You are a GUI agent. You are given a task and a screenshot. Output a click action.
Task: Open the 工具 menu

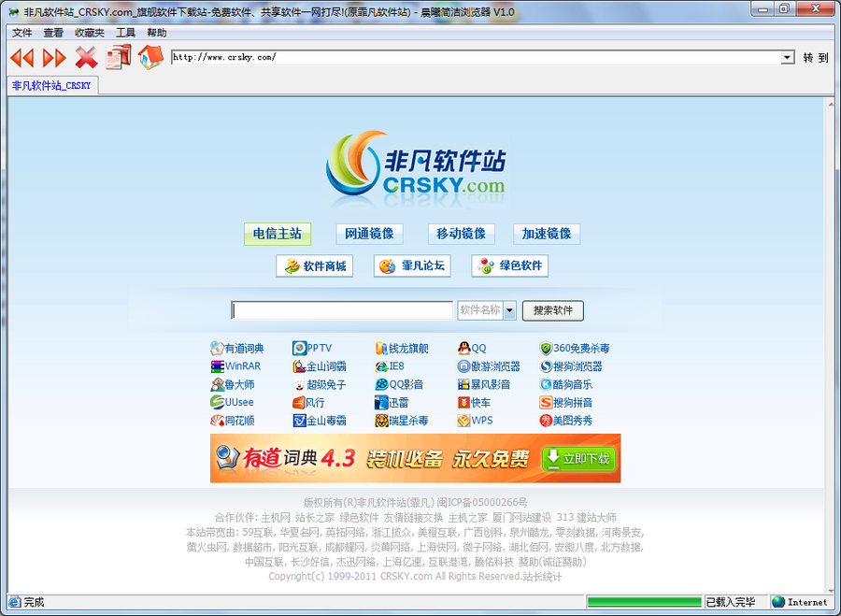tap(125, 33)
